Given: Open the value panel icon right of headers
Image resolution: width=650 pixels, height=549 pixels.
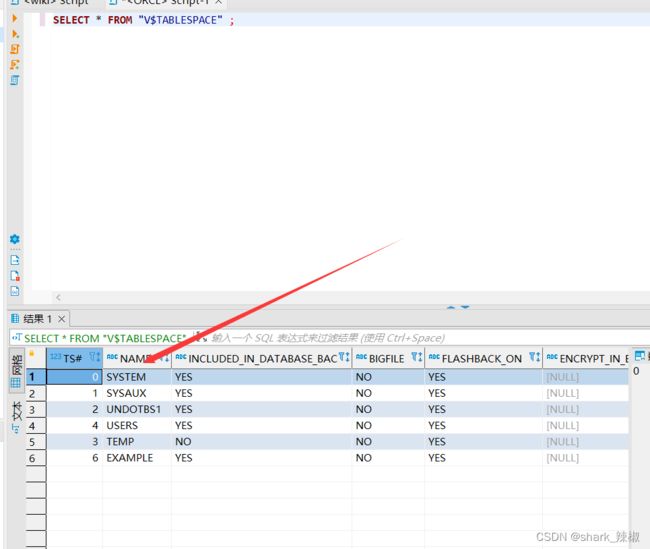Looking at the screenshot, I should click(x=640, y=356).
